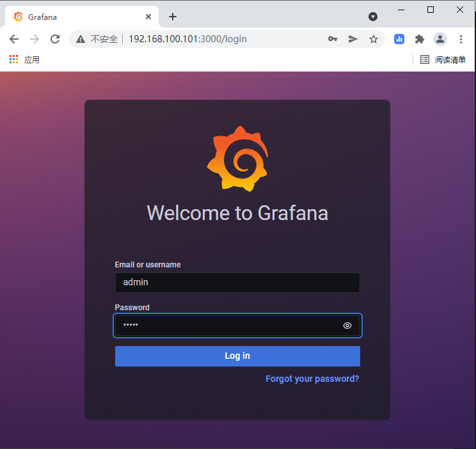Click the Grafana tab favicon

coord(18,17)
